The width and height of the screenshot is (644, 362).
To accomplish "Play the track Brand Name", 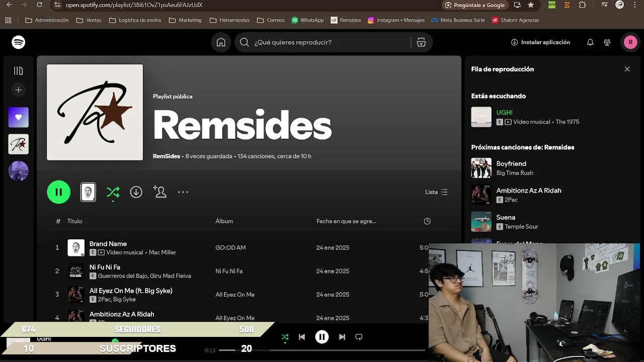I will (108, 244).
